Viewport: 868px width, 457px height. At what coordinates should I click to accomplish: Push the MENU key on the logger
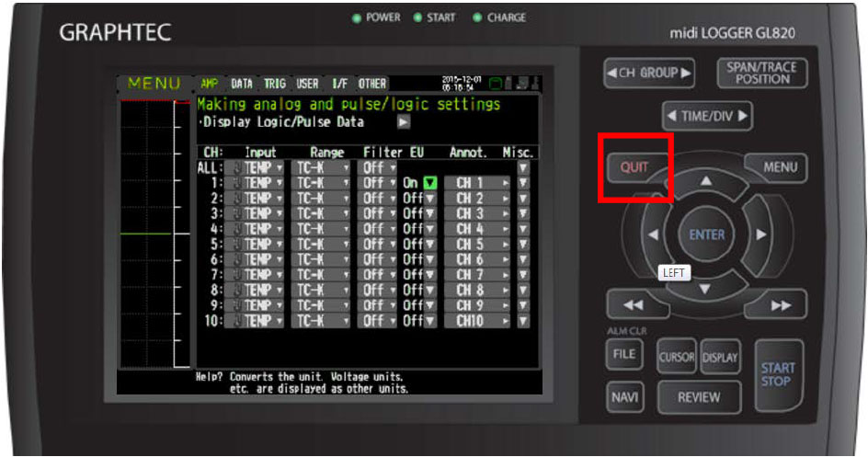coord(778,167)
